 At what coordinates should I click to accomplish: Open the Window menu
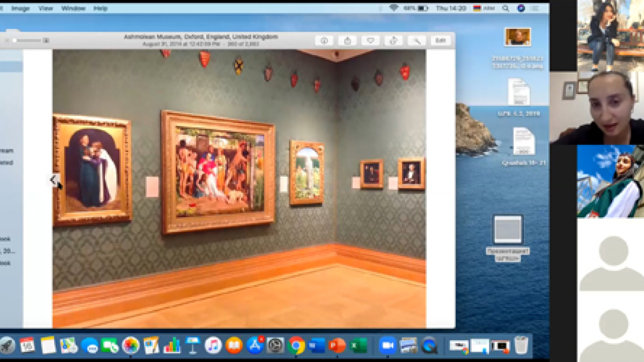(73, 8)
